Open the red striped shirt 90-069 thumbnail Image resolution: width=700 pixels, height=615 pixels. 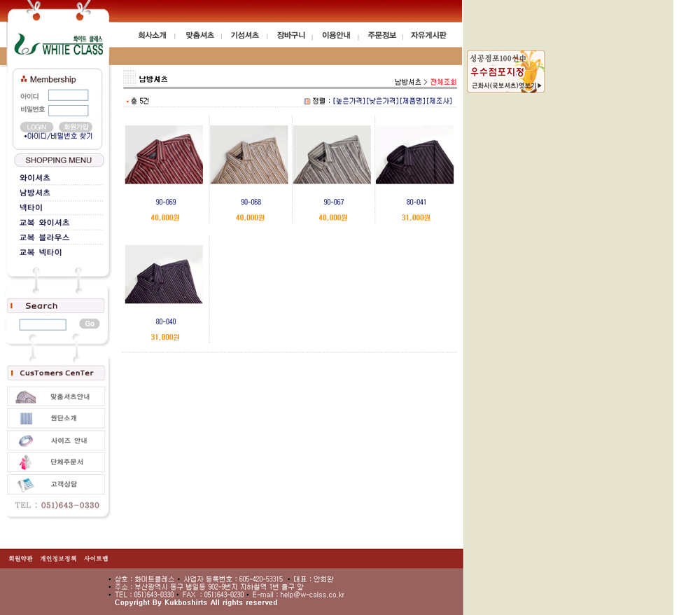pos(164,155)
